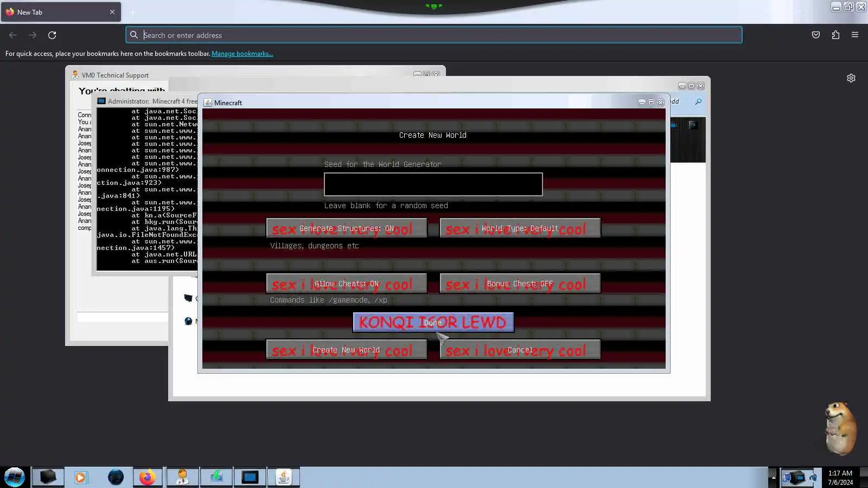Show hidden system tray icons
Screen dimensions: 868x488
(773, 478)
